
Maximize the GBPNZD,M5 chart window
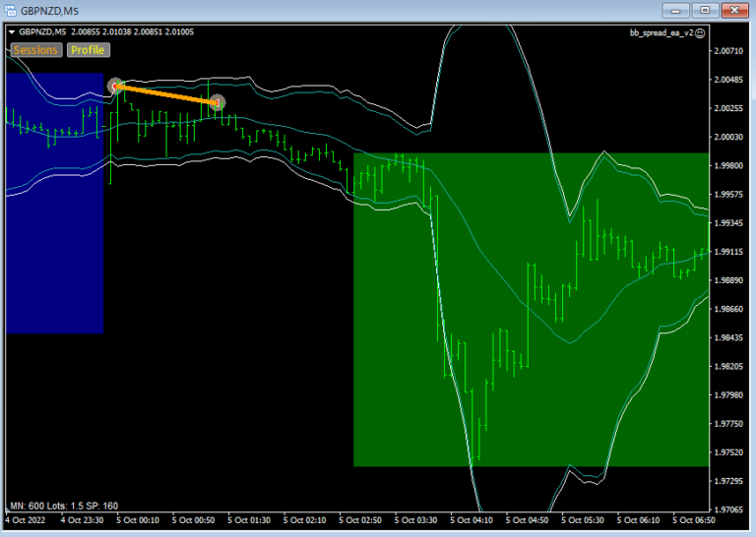(x=703, y=10)
